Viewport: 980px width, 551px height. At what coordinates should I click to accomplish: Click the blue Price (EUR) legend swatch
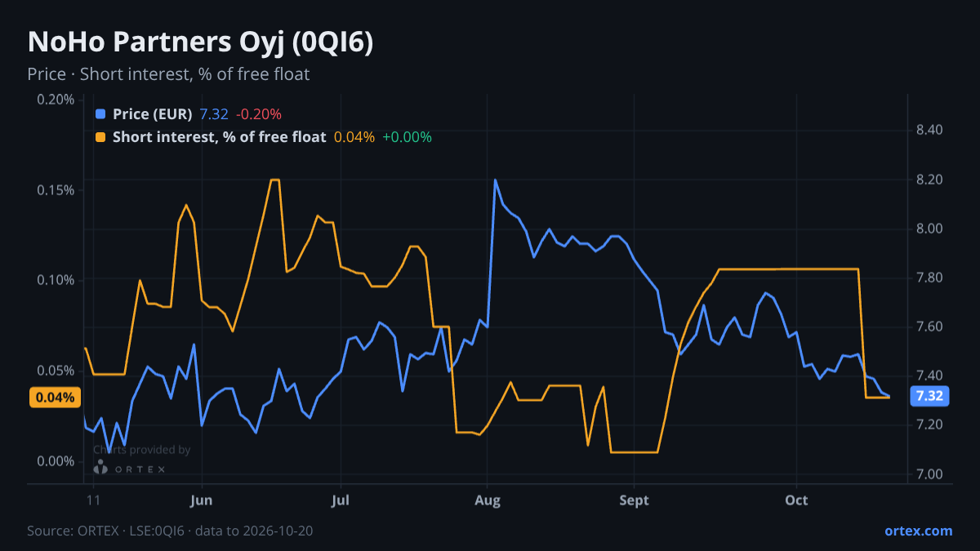100,114
